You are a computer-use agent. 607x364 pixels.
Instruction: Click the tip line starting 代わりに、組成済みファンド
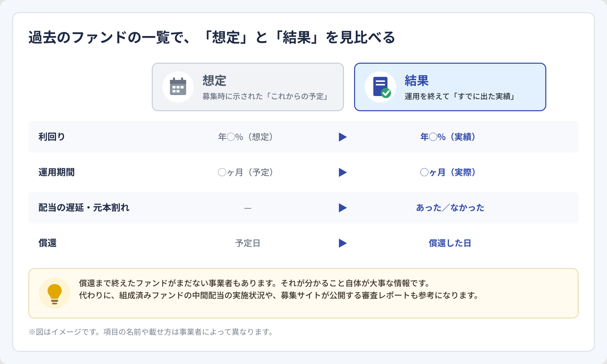click(279, 295)
